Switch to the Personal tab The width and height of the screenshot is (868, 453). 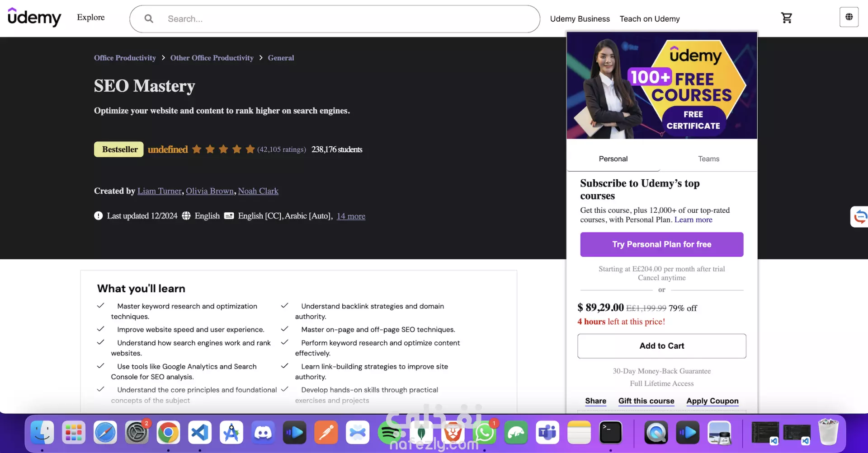(x=613, y=159)
